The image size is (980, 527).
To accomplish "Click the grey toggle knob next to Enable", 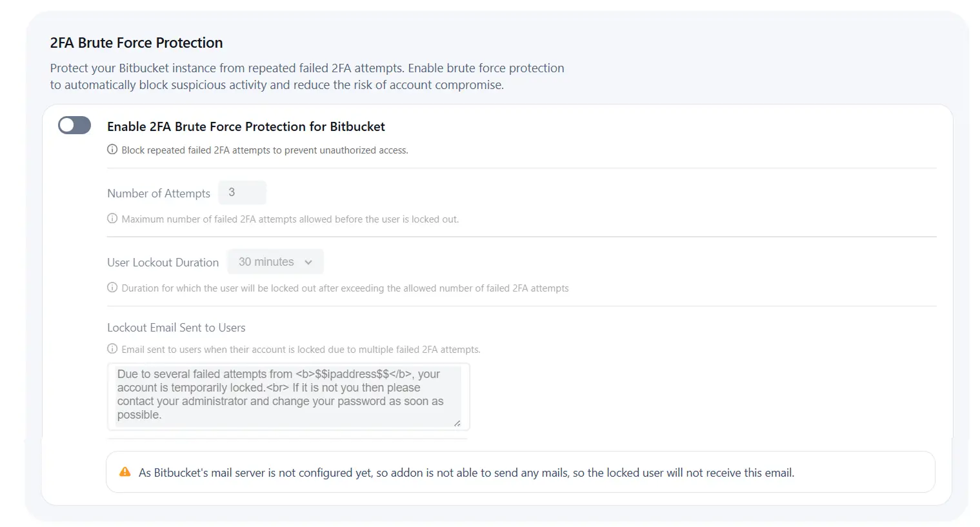I will (x=68, y=125).
